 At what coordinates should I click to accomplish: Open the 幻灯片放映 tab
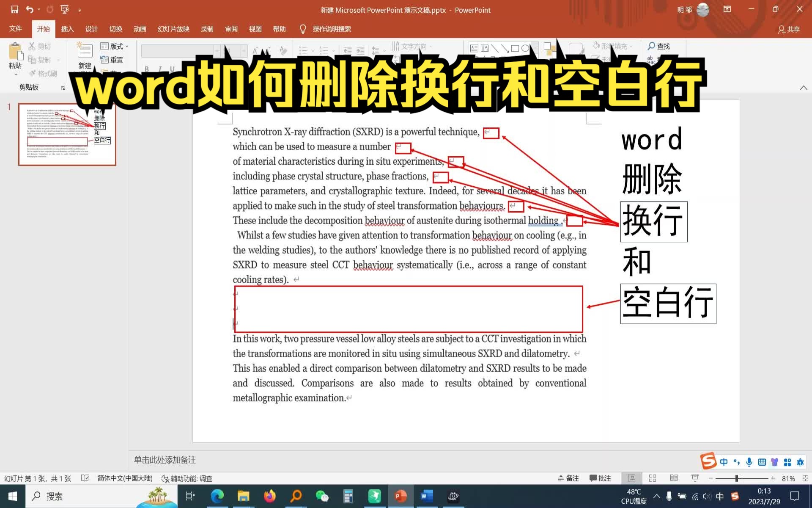pos(173,29)
